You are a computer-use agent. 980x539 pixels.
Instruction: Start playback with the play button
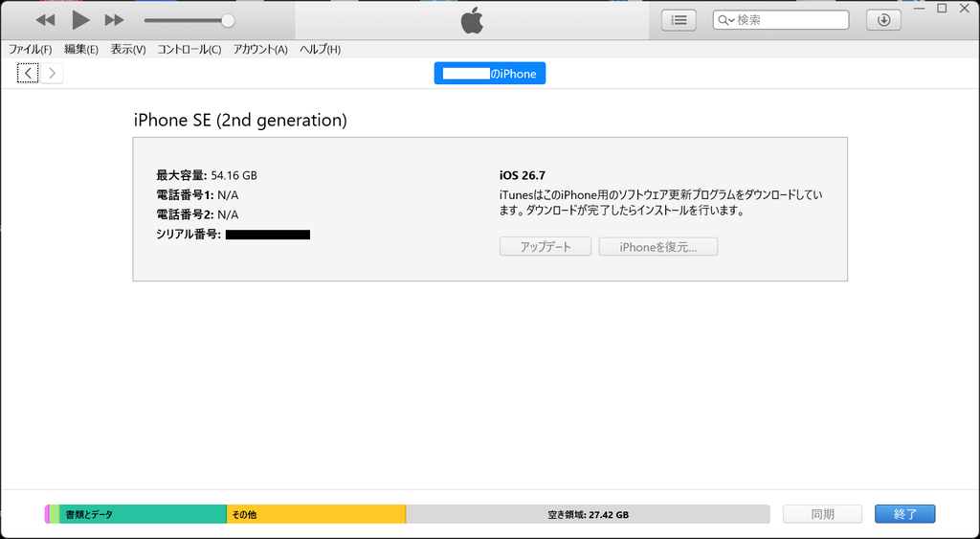80,20
